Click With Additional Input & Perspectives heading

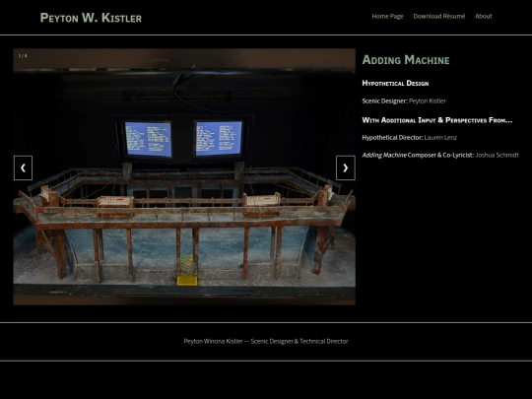tap(437, 120)
